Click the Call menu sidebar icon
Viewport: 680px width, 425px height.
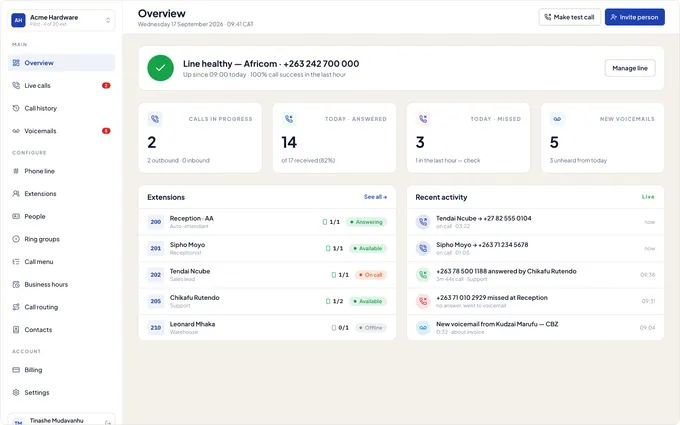pyautogui.click(x=16, y=262)
